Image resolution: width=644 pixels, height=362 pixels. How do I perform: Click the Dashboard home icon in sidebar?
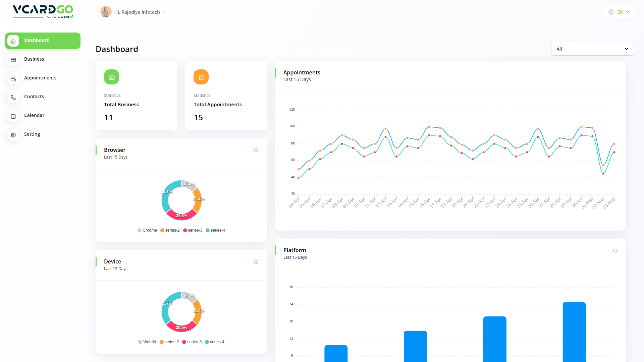[x=13, y=41]
